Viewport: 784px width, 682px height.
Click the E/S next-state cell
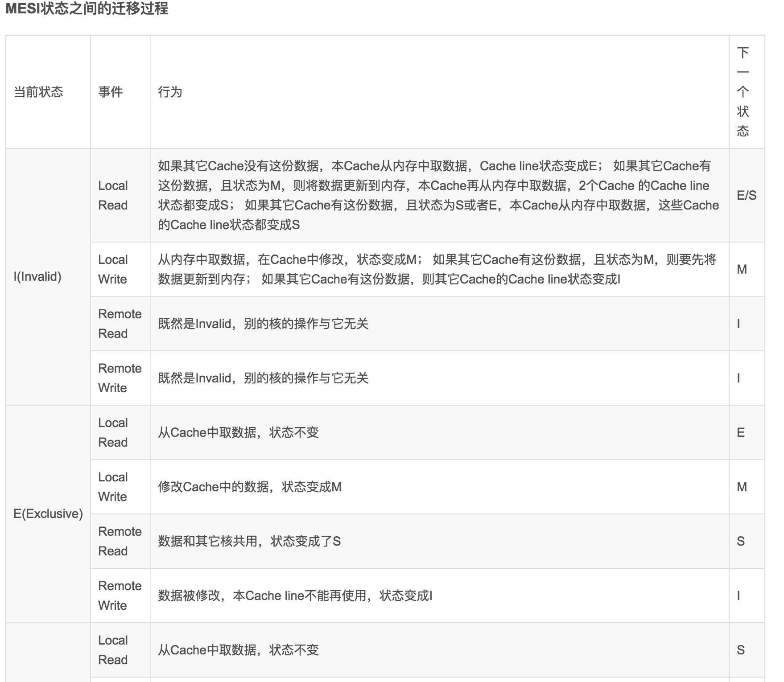tap(747, 195)
